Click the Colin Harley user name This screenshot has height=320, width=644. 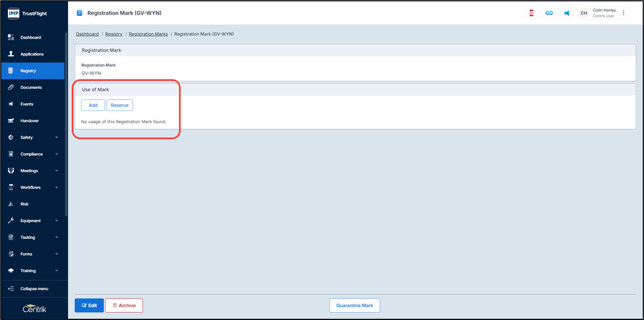point(604,10)
